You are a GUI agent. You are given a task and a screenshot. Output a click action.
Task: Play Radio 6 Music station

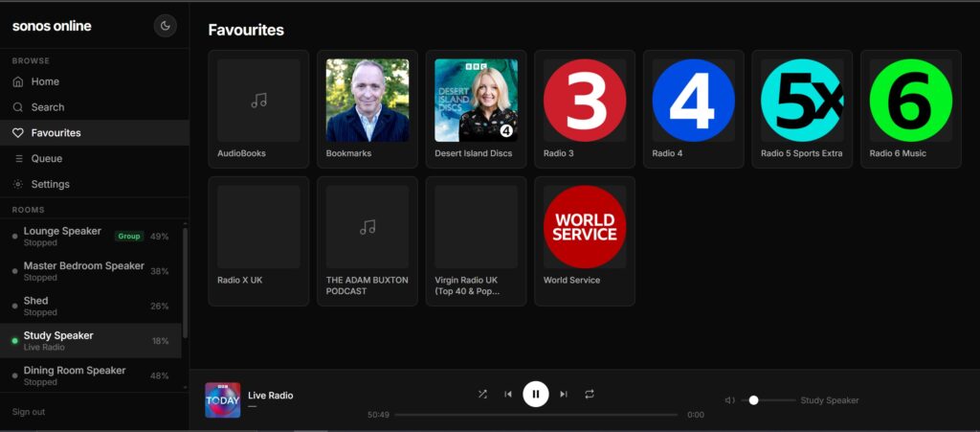pyautogui.click(x=910, y=101)
